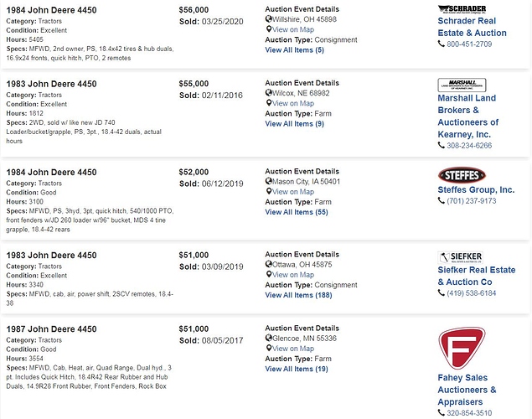Image resolution: width=532 pixels, height=419 pixels.
Task: Click the red Fahey Sales shield logo
Action: point(462,348)
